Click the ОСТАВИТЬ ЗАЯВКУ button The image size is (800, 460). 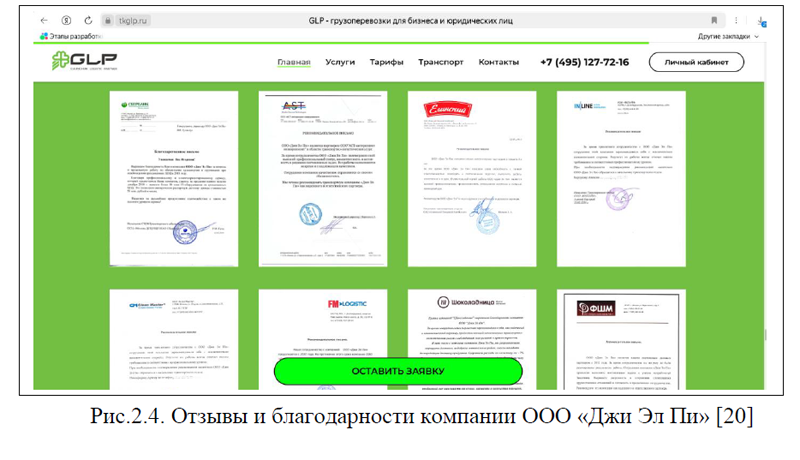(398, 371)
